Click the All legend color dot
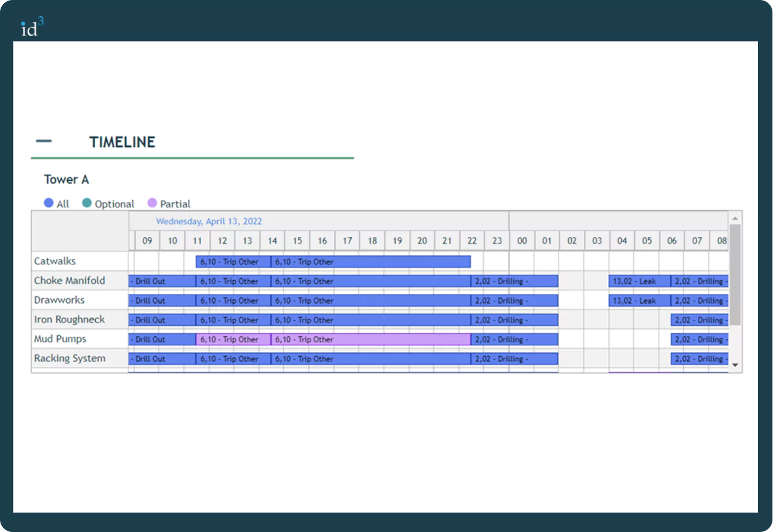The image size is (773, 532). [49, 203]
